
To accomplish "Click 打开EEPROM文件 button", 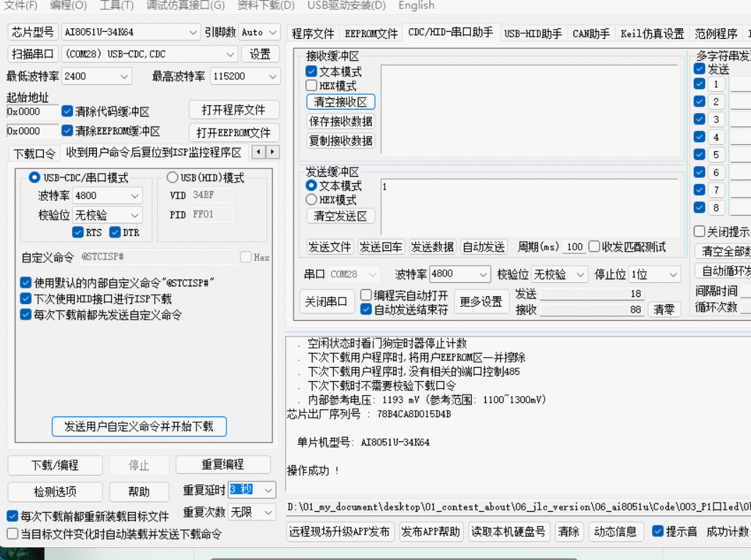I will point(234,133).
